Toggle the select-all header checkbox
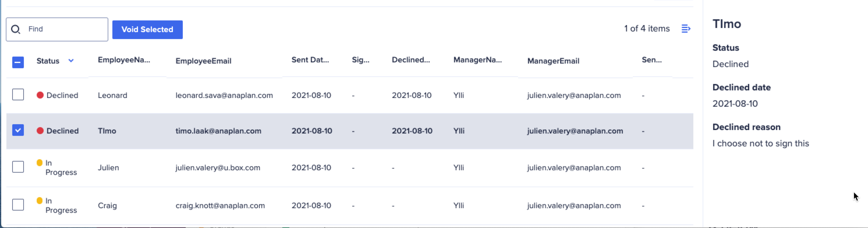This screenshot has height=228, width=868. [18, 62]
